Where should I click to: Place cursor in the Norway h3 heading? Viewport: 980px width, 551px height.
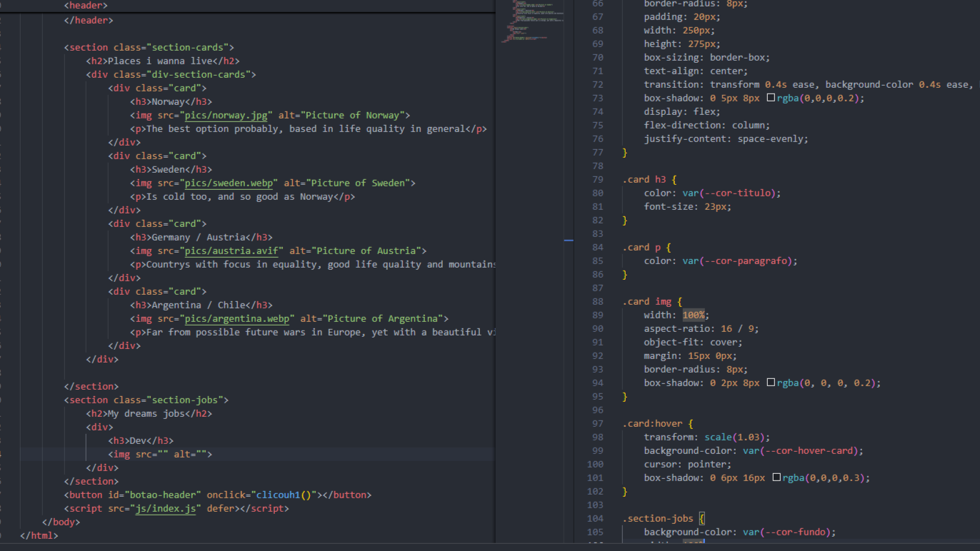169,101
